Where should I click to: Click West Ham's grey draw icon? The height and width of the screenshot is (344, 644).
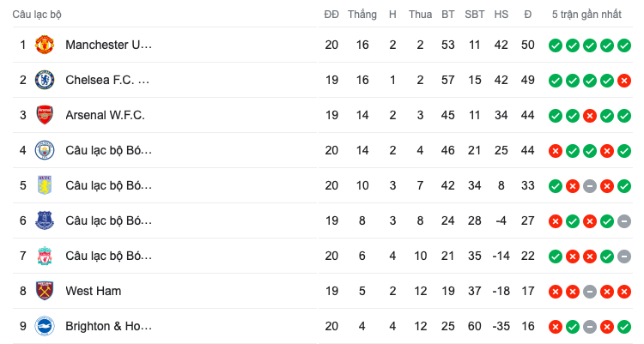pyautogui.click(x=589, y=291)
